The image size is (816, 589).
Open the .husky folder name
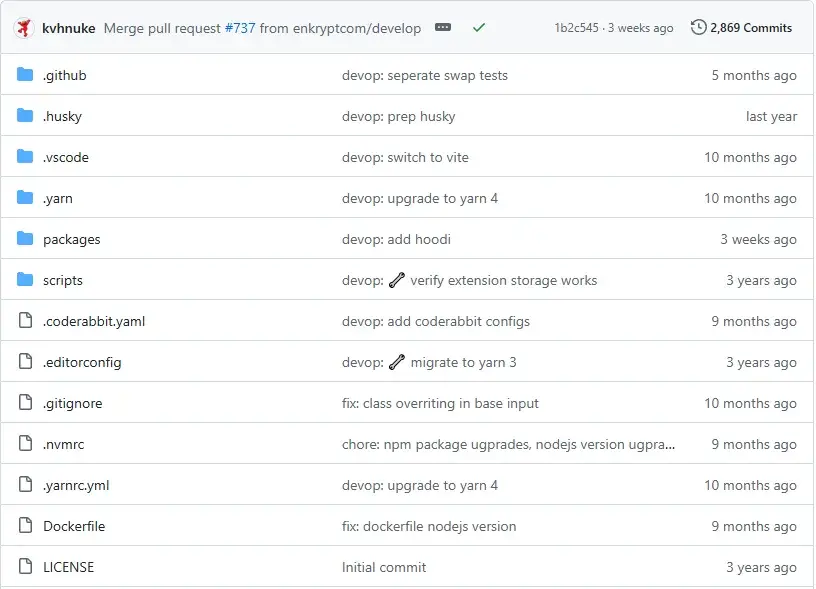(x=62, y=117)
